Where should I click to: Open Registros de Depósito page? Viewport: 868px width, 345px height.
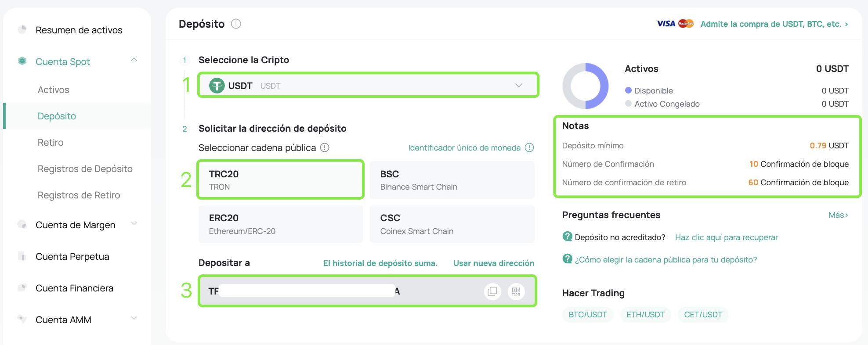85,169
